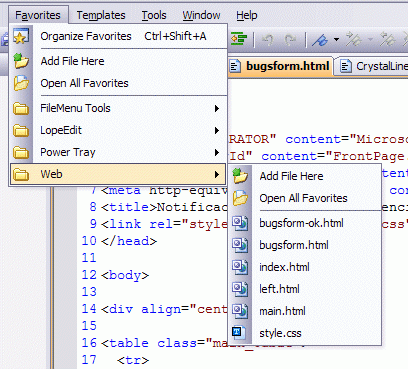Screen dimensions: 408x369
Task: Expand FileMenu Tools submenu arrow
Action: click(x=217, y=108)
